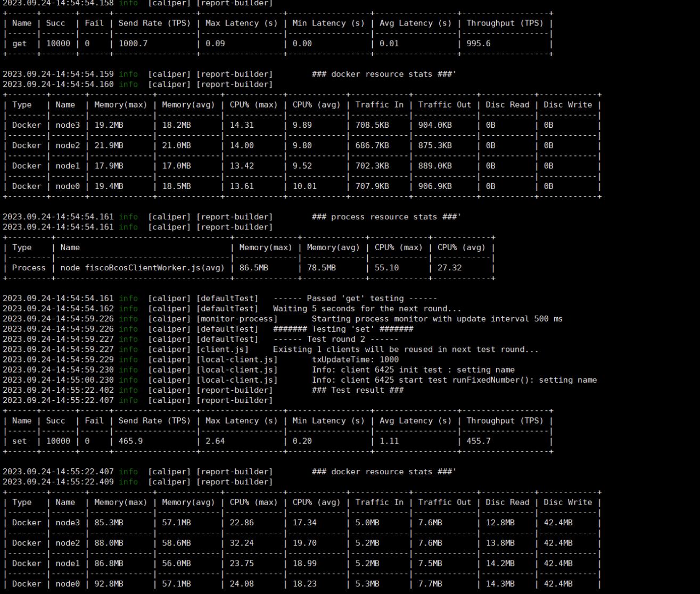Select the Traffic In value 708.5KB
This screenshot has width=700, height=594.
pyautogui.click(x=372, y=125)
